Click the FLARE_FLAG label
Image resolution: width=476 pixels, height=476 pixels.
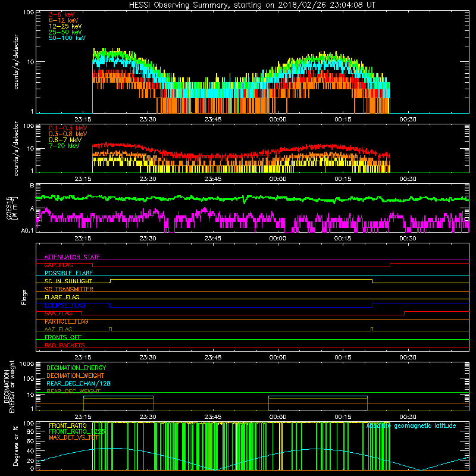pyautogui.click(x=62, y=297)
